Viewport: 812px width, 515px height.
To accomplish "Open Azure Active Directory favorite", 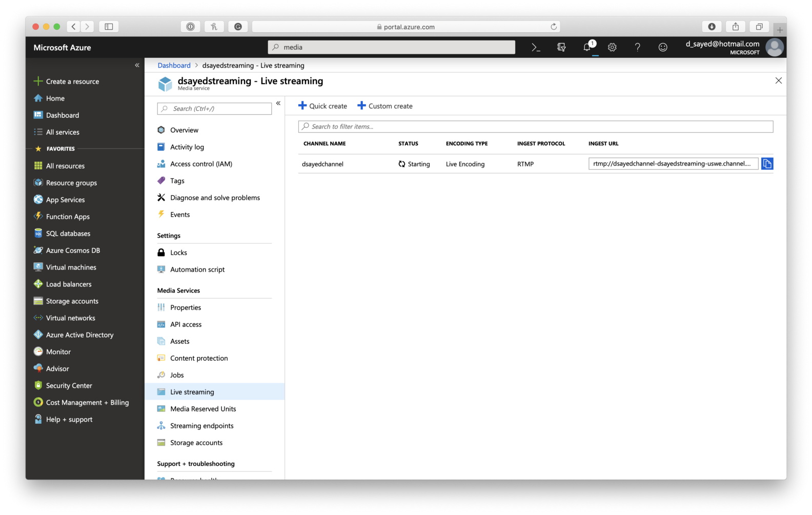I will click(73, 335).
